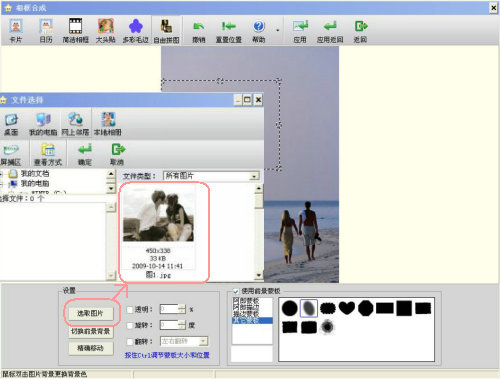The width and height of the screenshot is (500, 379).
Task: Expand the 我的文档 tree node
Action: 2,174
